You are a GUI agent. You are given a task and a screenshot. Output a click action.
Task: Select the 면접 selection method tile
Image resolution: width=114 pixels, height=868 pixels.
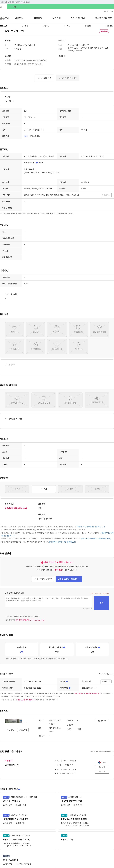[x=44, y=489]
